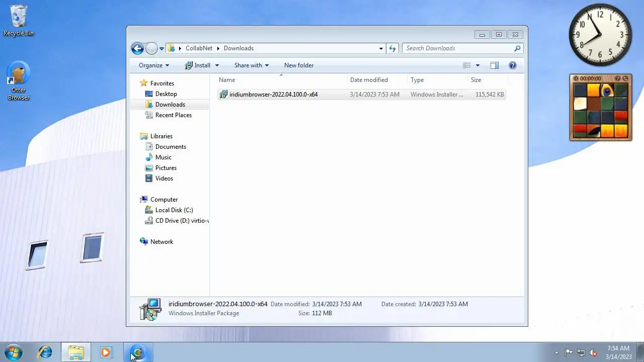644x362 pixels.
Task: Click the Date modified value in details pane
Action: tap(337, 304)
